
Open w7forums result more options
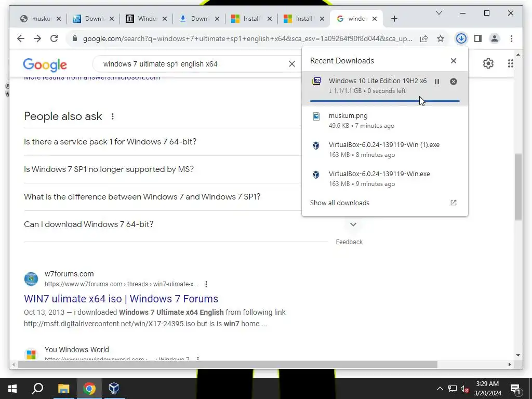206,284
